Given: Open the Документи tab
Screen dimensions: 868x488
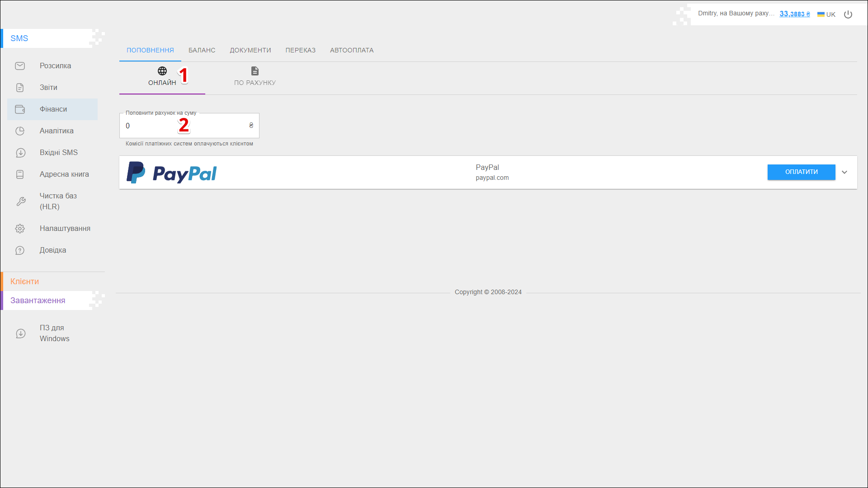Looking at the screenshot, I should tap(250, 50).
